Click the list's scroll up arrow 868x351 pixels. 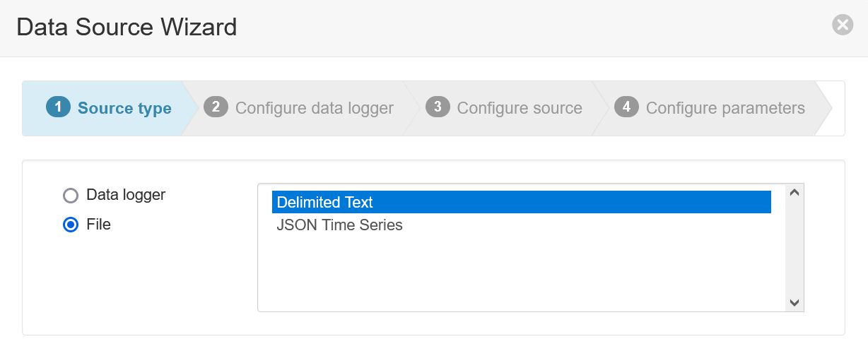pos(794,193)
